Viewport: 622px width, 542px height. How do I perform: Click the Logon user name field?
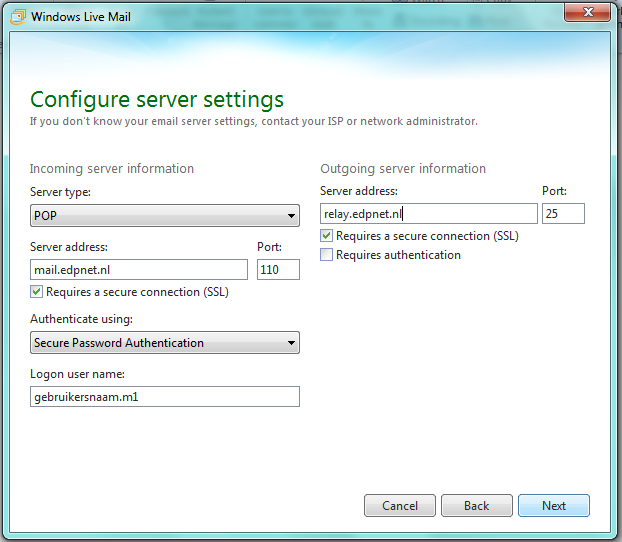165,397
